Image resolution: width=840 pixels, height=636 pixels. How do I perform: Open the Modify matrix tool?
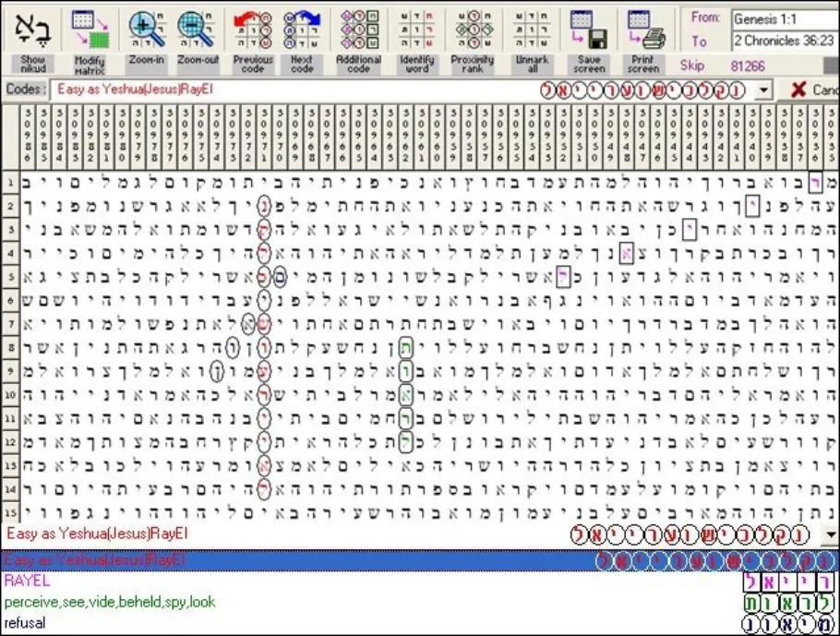[x=90, y=30]
